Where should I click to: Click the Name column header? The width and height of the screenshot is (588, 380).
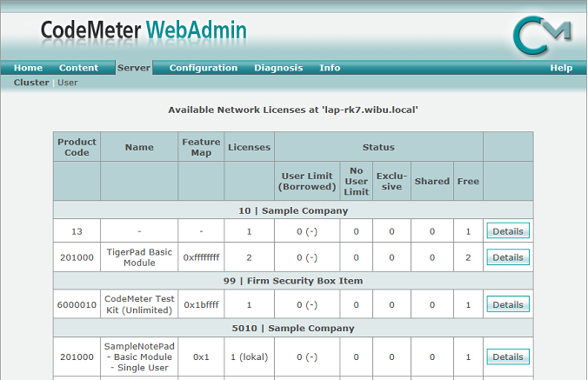(139, 147)
